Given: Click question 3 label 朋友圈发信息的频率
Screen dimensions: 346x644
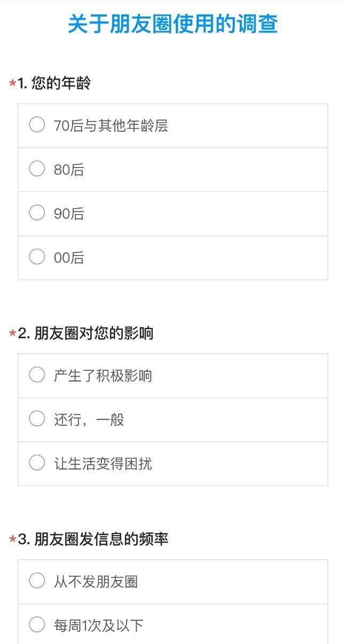Looking at the screenshot, I should pos(100,539).
